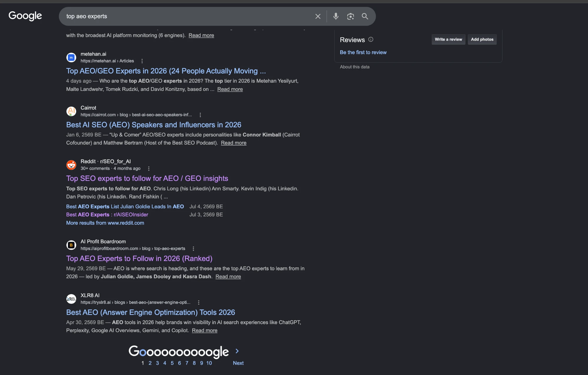Open more options for AI Profit Boardroom result

pyautogui.click(x=193, y=249)
